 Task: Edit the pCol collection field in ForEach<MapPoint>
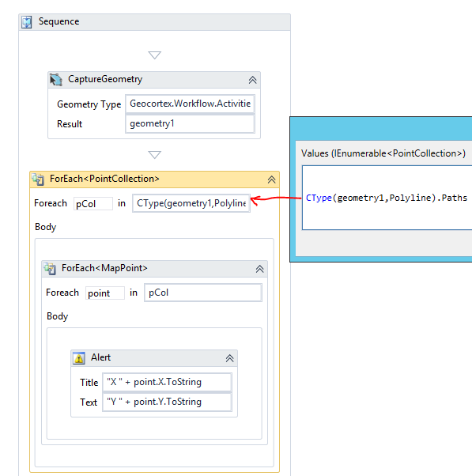tap(203, 293)
